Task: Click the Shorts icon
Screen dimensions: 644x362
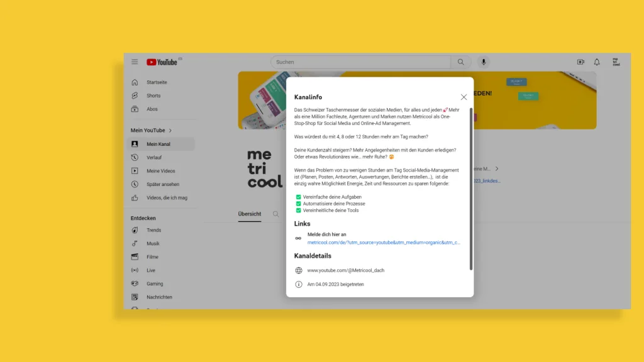Action: [x=135, y=96]
